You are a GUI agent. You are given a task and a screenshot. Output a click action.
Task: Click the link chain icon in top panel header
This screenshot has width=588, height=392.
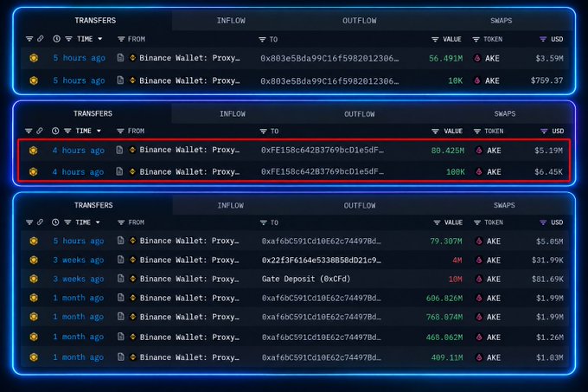pos(40,39)
